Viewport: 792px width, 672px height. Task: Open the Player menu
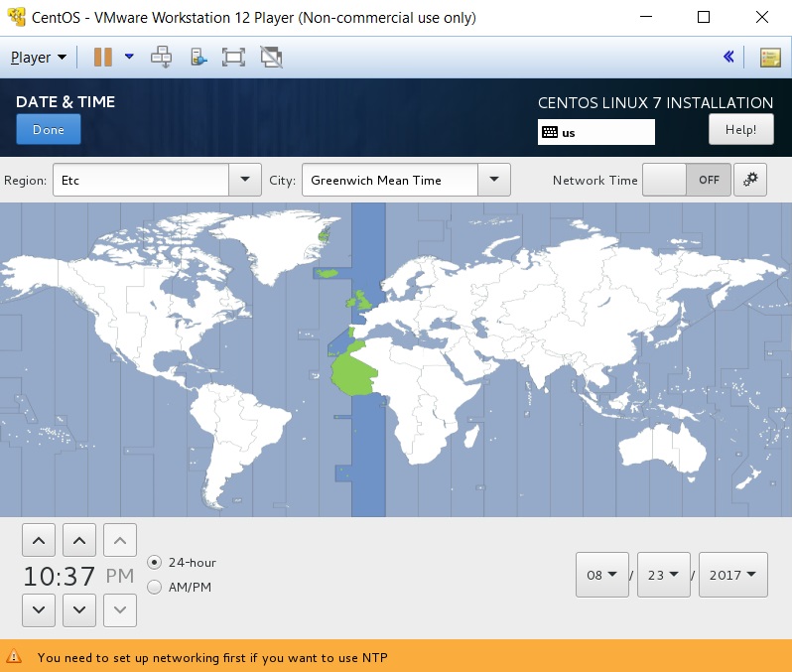point(39,57)
